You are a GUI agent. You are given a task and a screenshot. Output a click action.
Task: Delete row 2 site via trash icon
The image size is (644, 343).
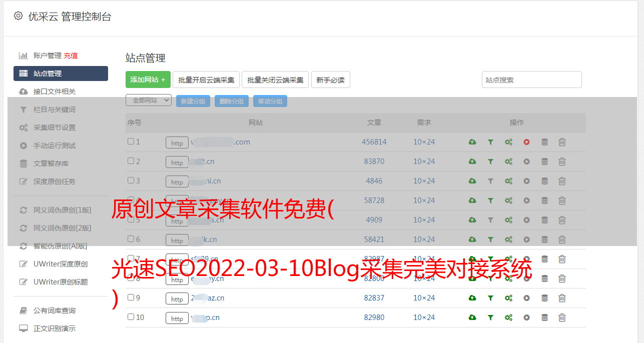coord(562,161)
